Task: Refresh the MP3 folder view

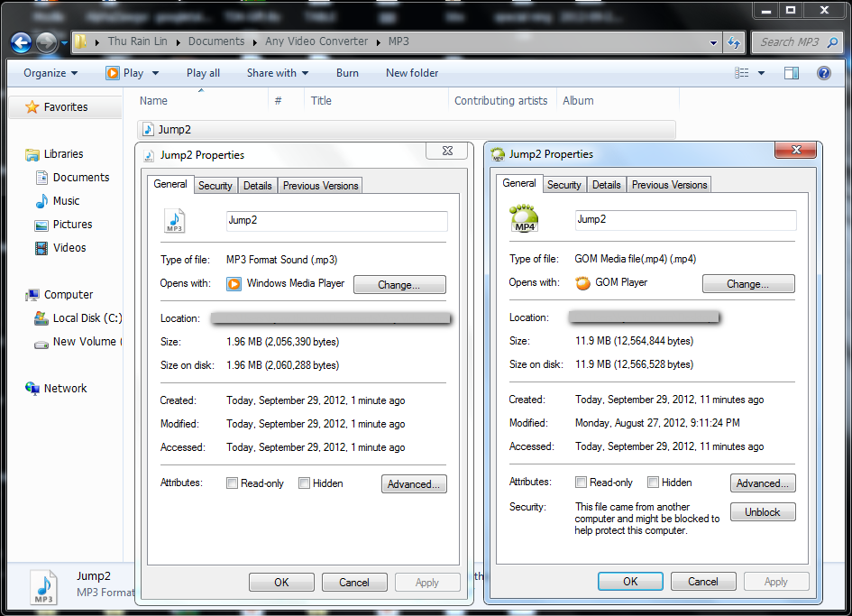Action: click(x=734, y=42)
